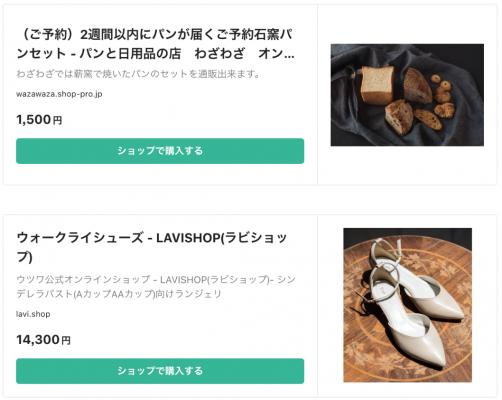Open the bread set product image
Image resolution: width=502 pixels, height=400 pixels.
407,95
